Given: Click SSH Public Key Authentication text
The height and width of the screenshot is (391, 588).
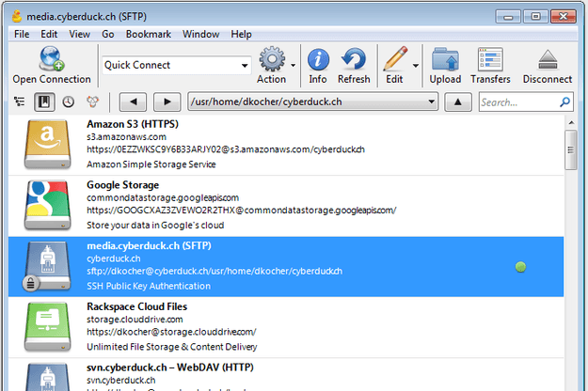Looking at the screenshot, I should tap(149, 286).
